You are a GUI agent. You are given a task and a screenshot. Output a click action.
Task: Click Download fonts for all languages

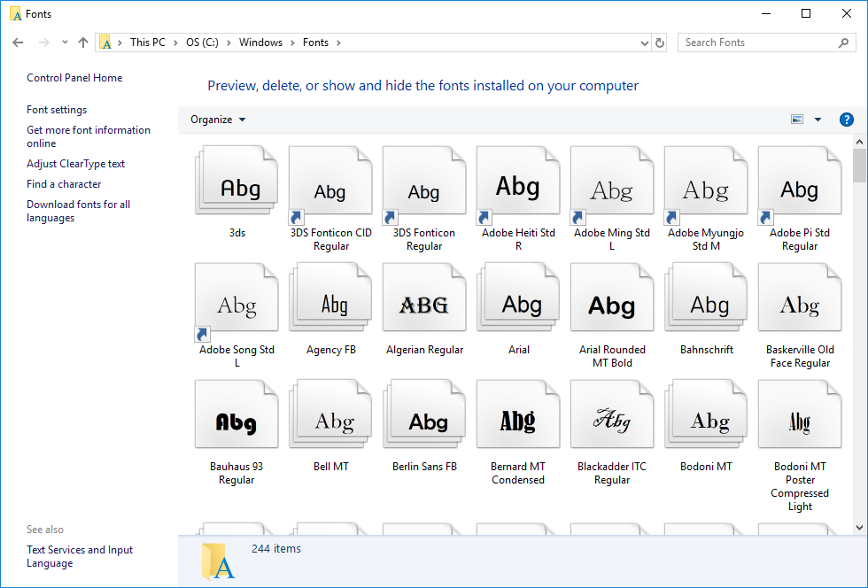click(79, 211)
